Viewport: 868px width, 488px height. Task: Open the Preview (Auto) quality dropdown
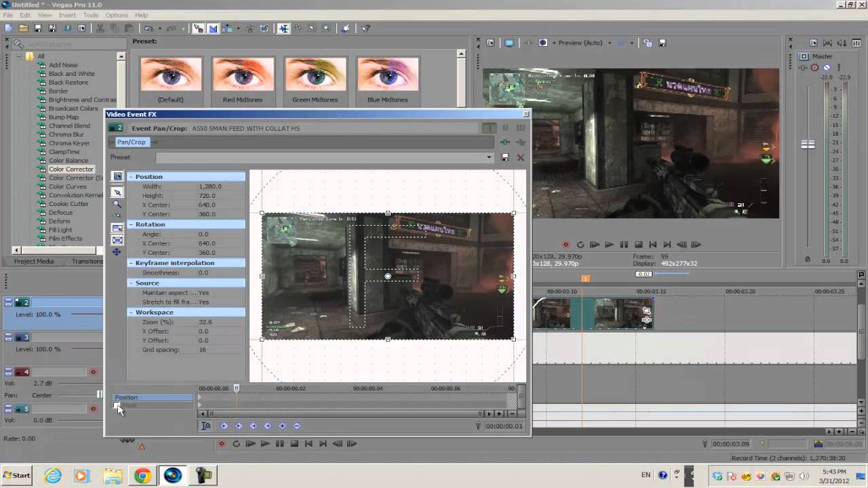(609, 43)
